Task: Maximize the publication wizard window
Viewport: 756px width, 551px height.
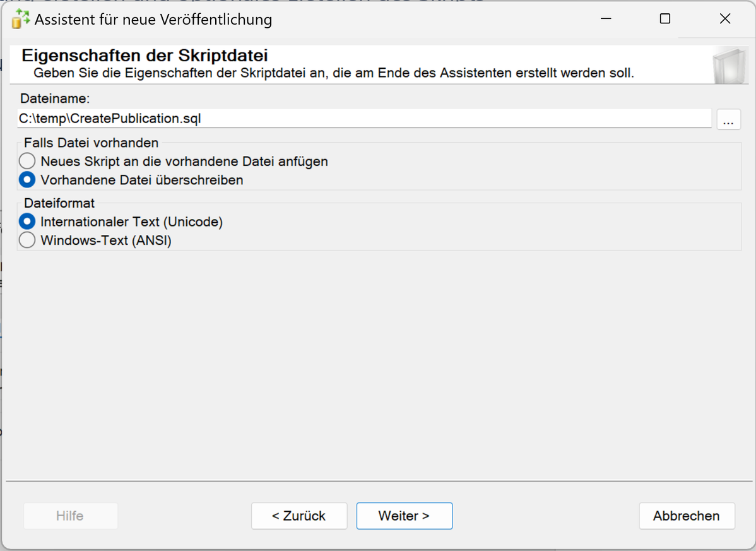Action: [x=665, y=19]
